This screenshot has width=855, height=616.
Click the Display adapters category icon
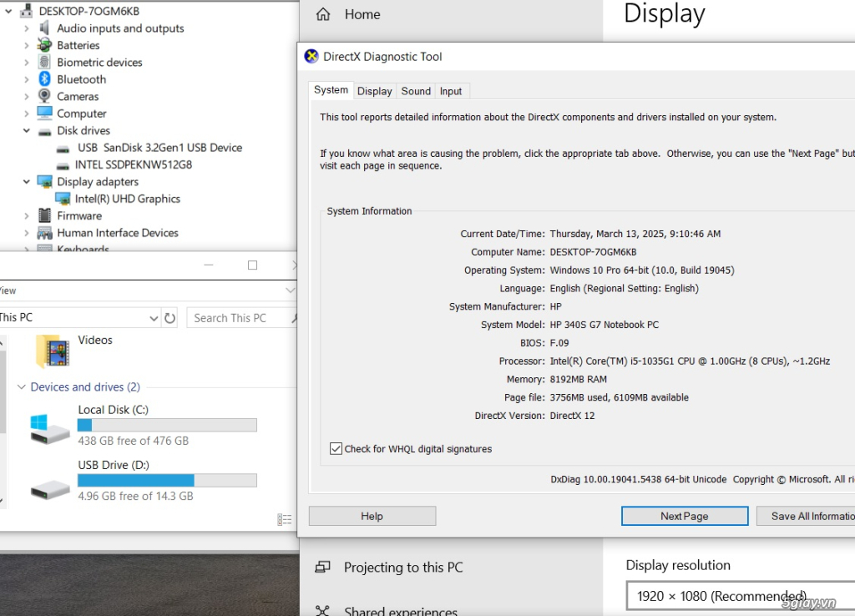click(45, 181)
